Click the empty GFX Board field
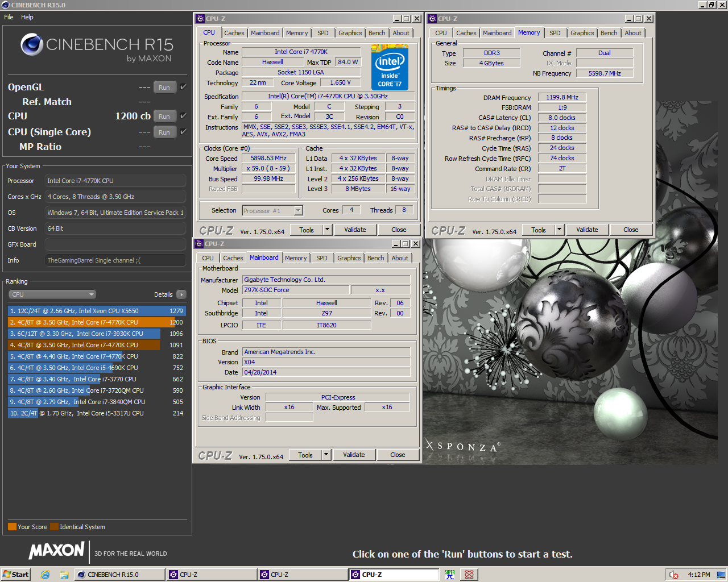 point(115,244)
